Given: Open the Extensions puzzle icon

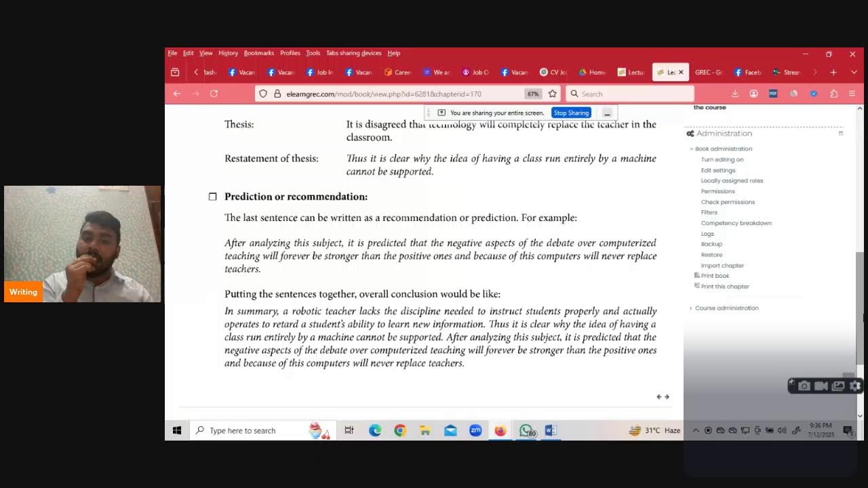Looking at the screenshot, I should 833,94.
